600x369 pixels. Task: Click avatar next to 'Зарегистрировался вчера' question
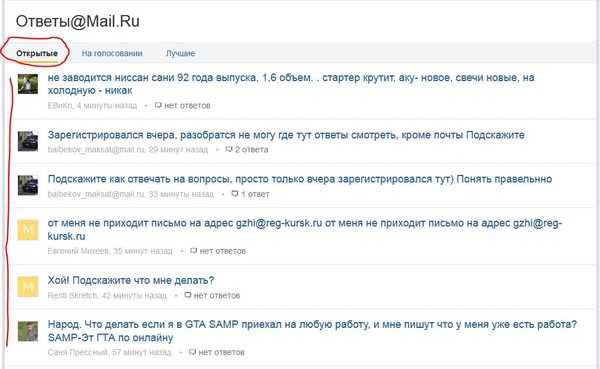point(28,141)
